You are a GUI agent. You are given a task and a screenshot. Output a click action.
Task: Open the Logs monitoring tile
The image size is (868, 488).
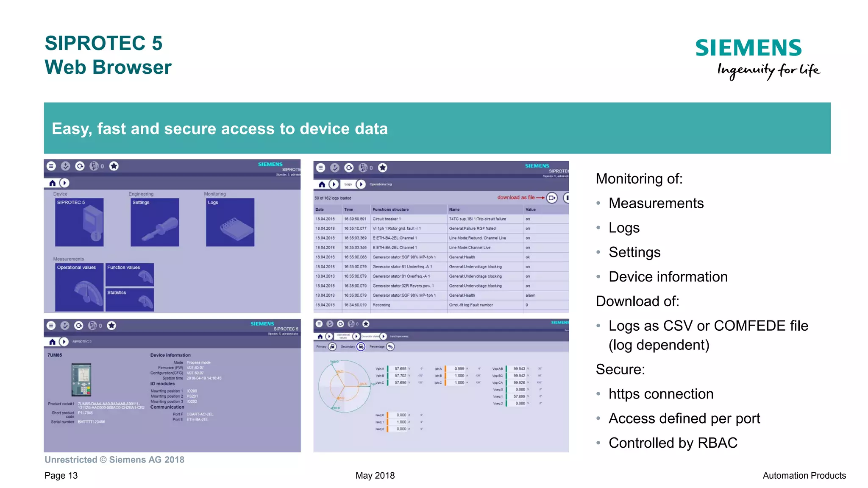pos(230,222)
